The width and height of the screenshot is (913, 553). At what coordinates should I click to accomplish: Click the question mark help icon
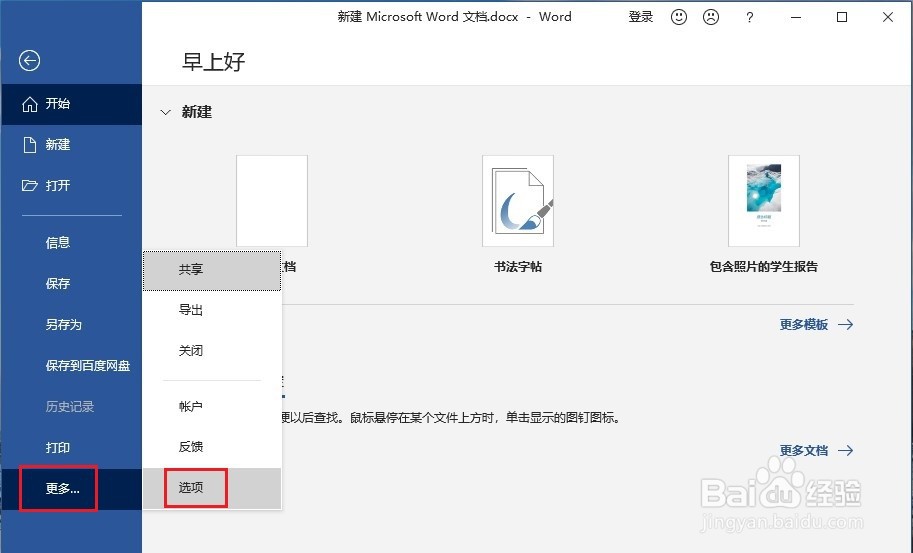point(749,17)
